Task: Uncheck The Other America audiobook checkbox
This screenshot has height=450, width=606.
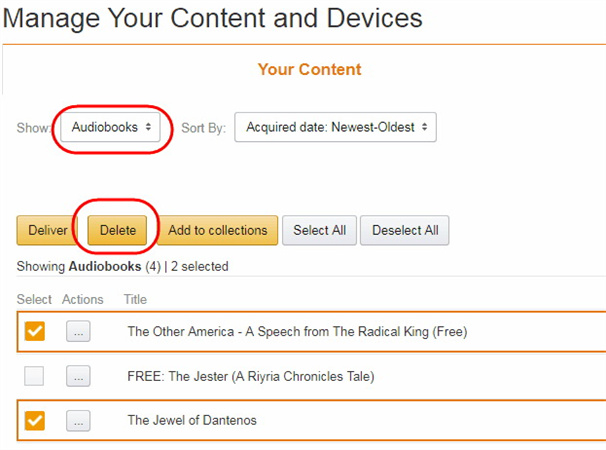Action: coord(34,331)
